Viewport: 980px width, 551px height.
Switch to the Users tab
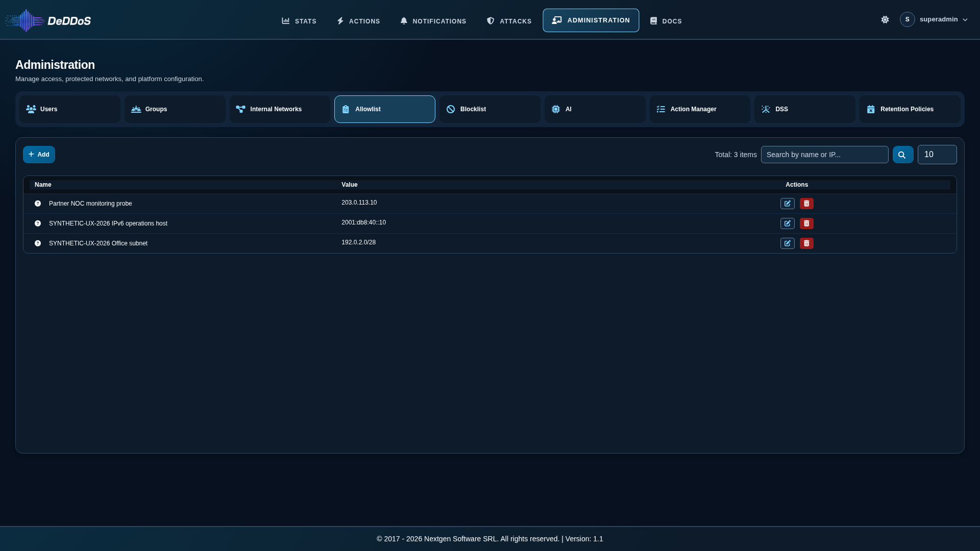70,109
